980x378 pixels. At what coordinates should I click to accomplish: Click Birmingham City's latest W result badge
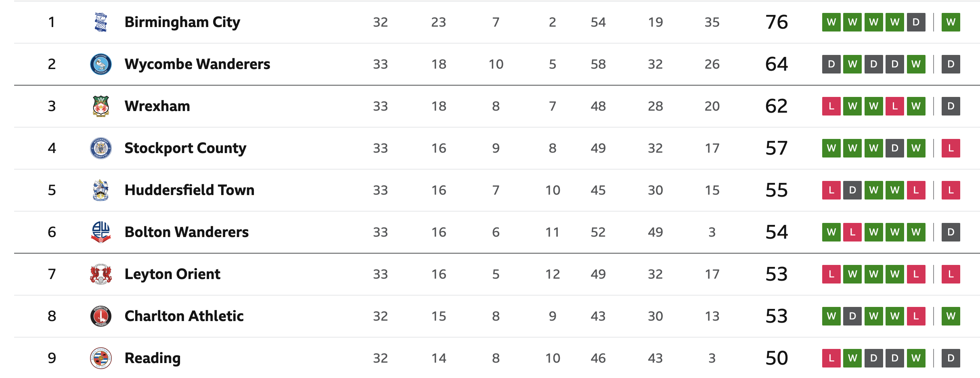[951, 22]
